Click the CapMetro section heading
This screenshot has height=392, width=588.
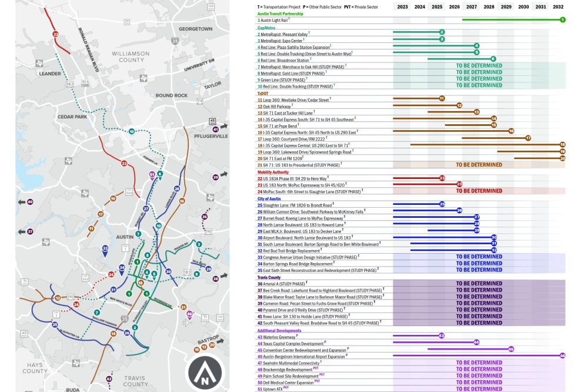pos(266,28)
